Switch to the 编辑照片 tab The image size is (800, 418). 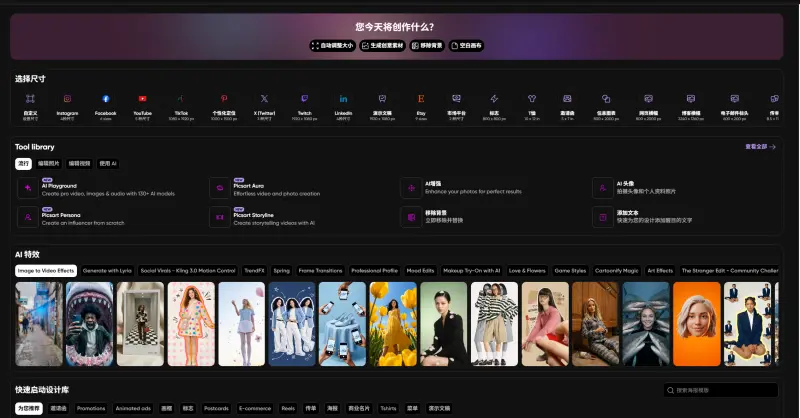[48, 163]
